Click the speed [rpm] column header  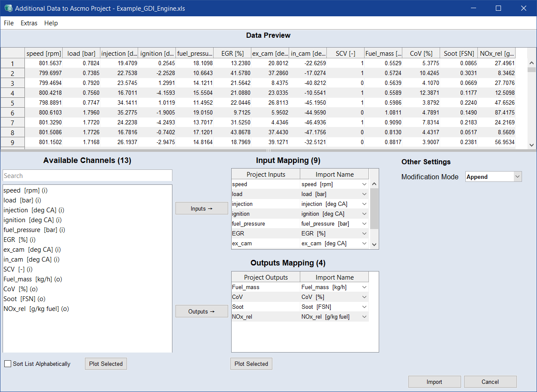(44, 53)
